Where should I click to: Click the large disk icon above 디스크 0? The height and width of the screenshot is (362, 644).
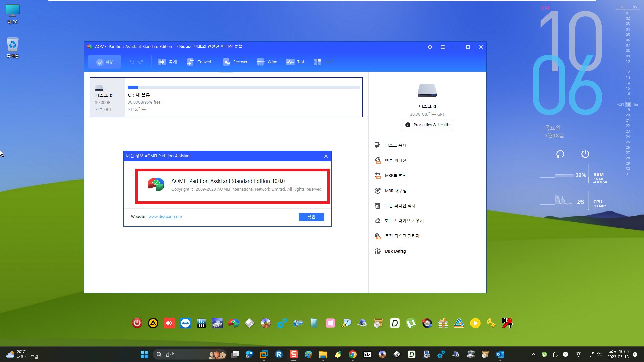[x=427, y=90]
